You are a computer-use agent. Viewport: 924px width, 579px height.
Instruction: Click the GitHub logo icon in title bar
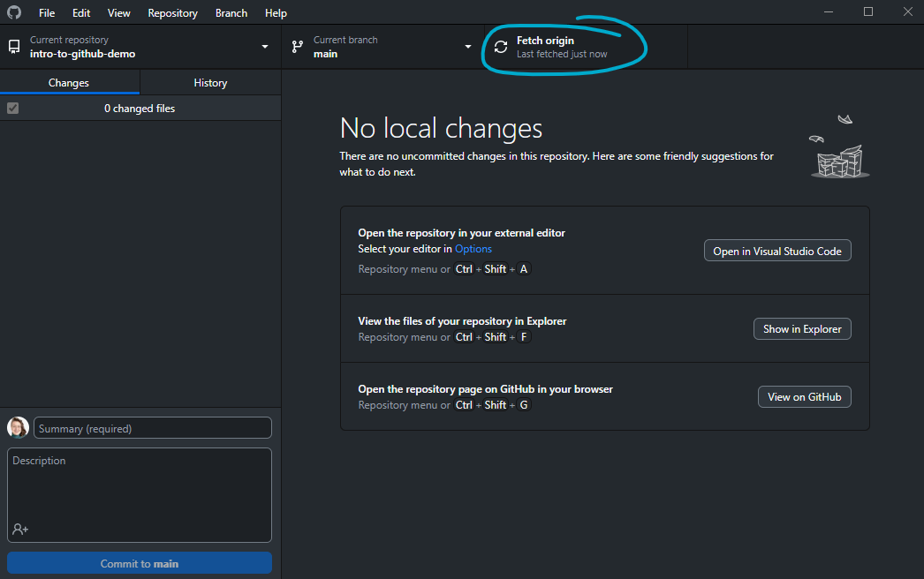coord(14,13)
